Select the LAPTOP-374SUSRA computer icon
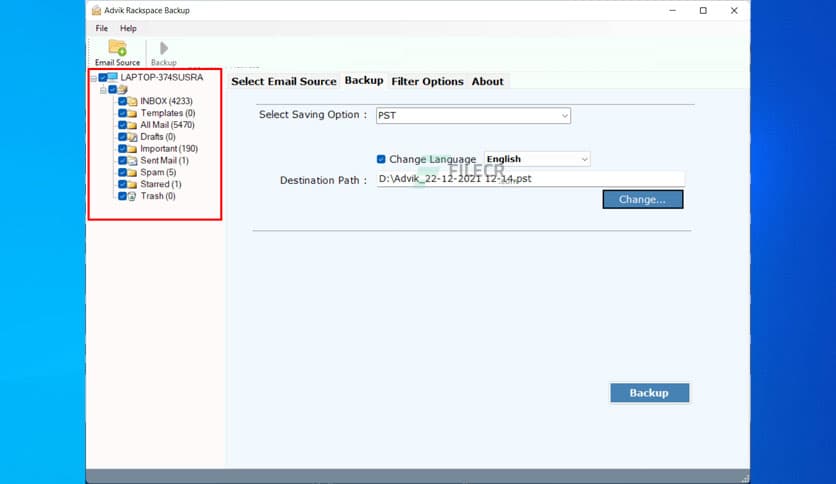836x484 pixels. tap(112, 77)
